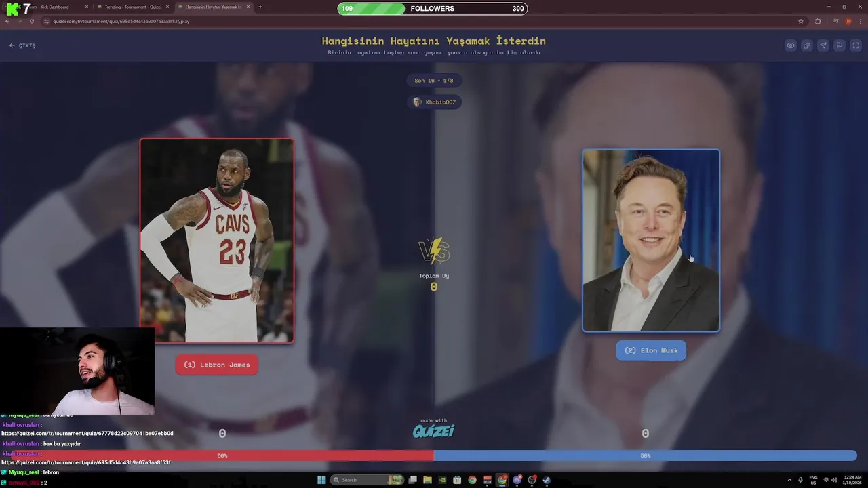This screenshot has height=488, width=868.
Task: Click chat message 'bax bu yaxşıdır'
Action: tap(62, 444)
